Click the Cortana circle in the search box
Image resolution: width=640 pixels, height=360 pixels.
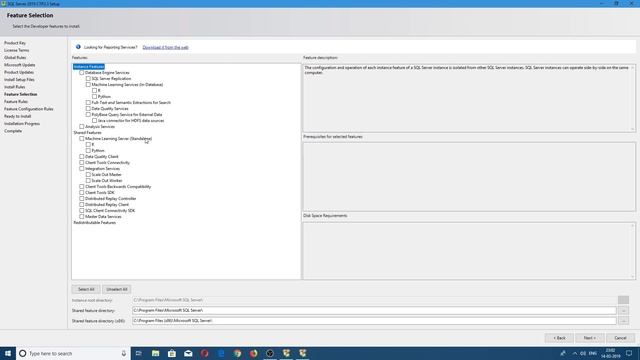coord(23,353)
